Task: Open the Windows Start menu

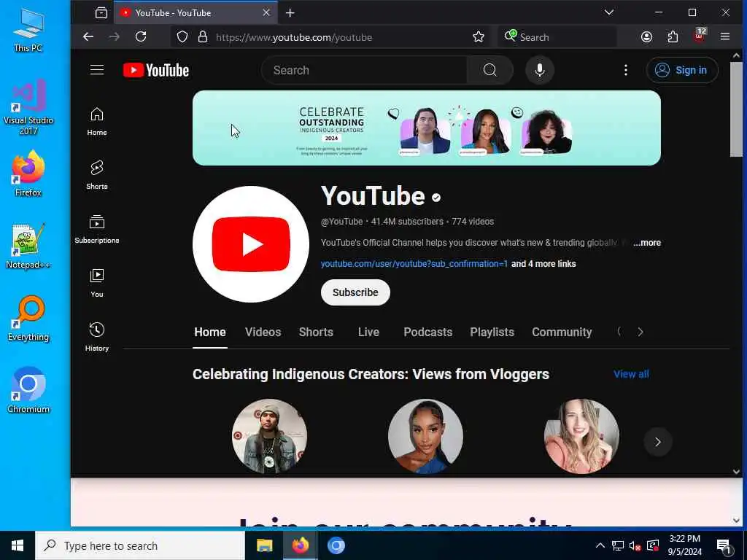Action: point(18,545)
